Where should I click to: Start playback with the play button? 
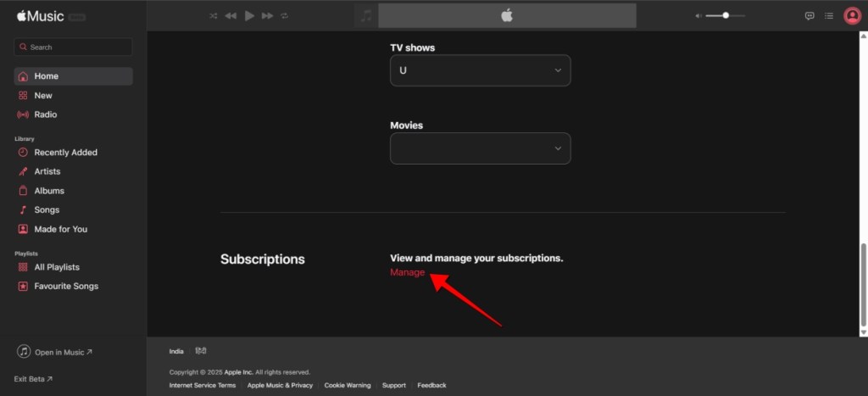[249, 16]
